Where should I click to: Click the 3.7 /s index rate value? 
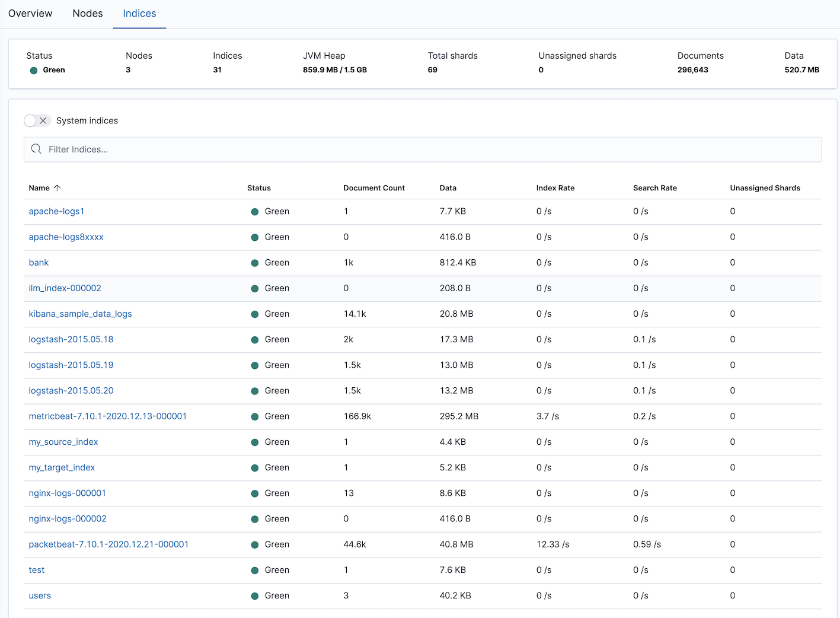547,416
